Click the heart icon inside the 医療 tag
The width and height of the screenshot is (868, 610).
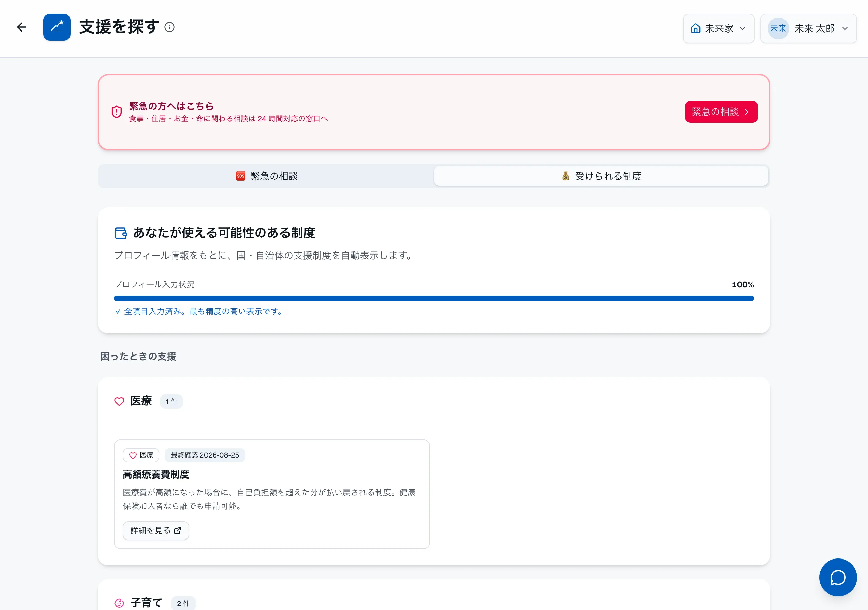point(133,455)
